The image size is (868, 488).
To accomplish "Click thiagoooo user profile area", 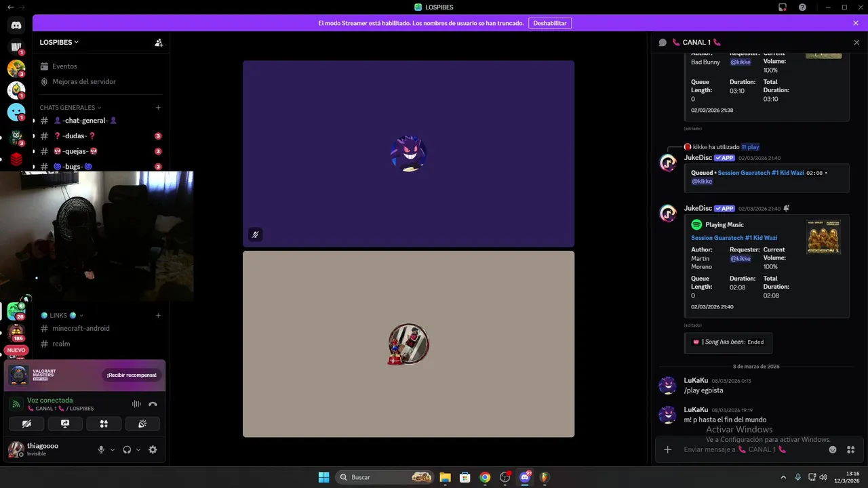I will click(50, 449).
